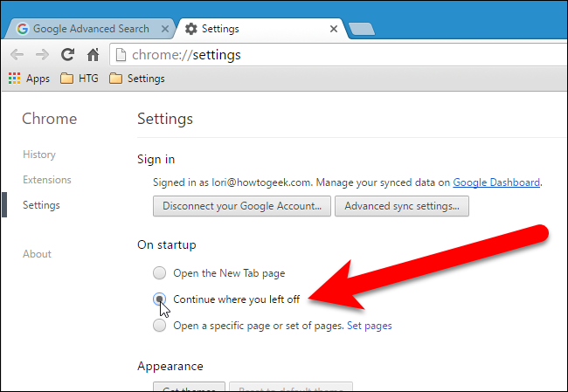Open the Apps grid shortcut
This screenshot has width=568, height=392.
[x=29, y=79]
